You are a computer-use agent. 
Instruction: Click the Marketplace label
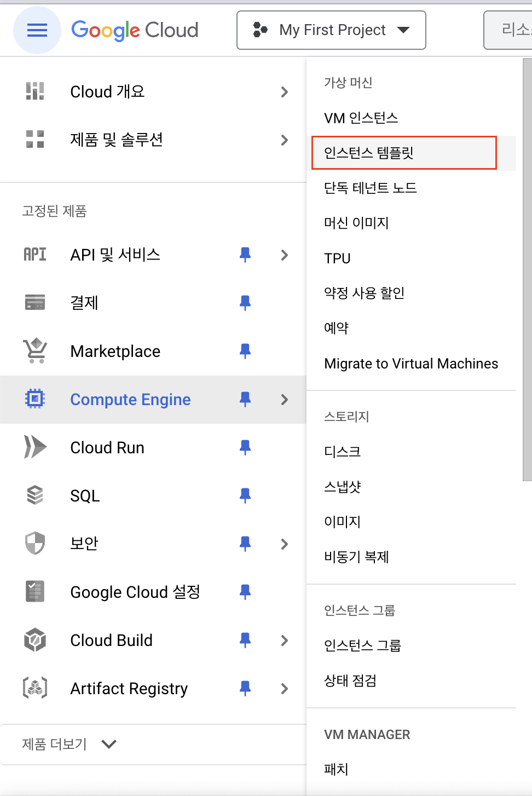(x=115, y=351)
